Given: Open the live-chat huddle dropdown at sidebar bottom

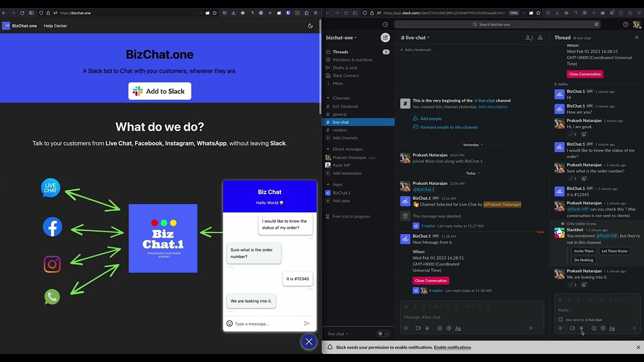Looking at the screenshot, I should point(338,334).
